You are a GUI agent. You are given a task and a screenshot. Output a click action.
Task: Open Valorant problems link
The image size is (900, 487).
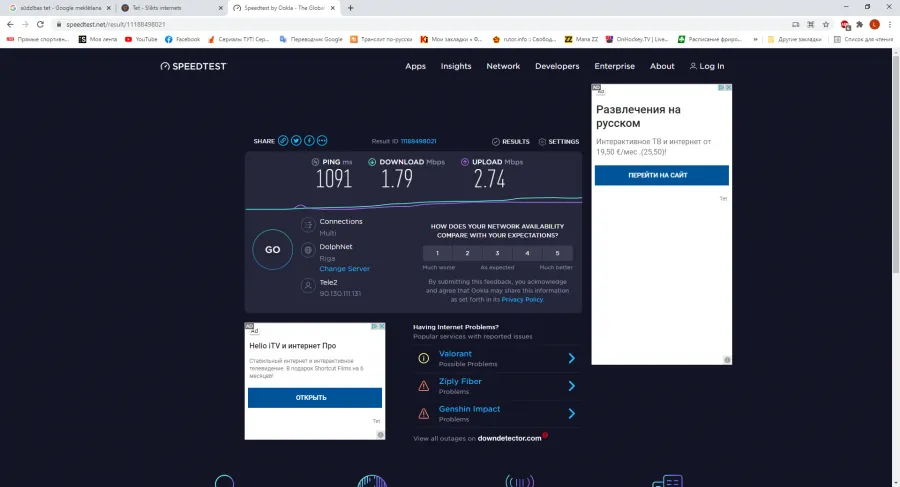pyautogui.click(x=455, y=354)
